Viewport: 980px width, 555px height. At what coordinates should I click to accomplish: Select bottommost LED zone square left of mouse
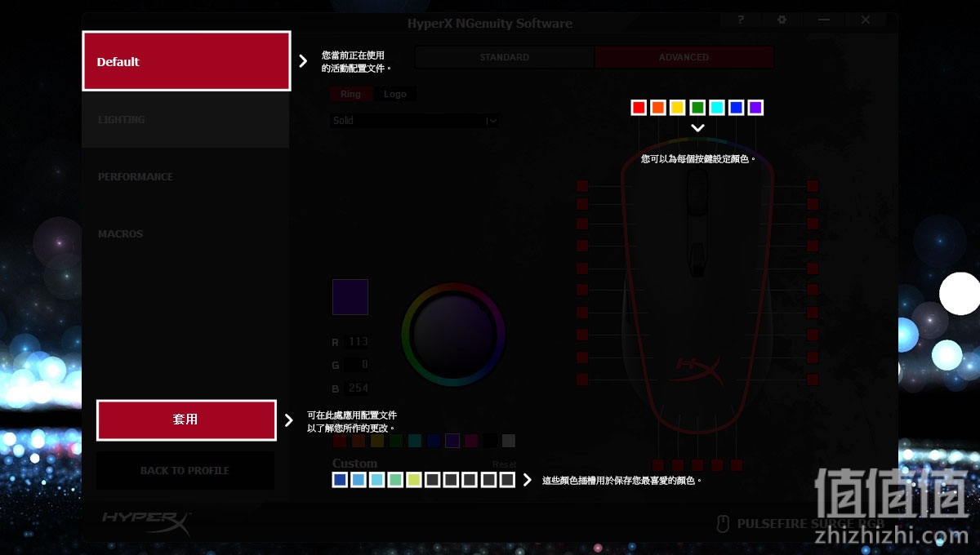click(582, 380)
